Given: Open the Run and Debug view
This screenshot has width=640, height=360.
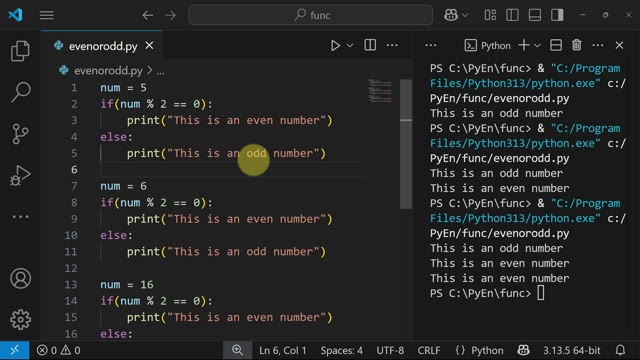Looking at the screenshot, I should [x=20, y=176].
